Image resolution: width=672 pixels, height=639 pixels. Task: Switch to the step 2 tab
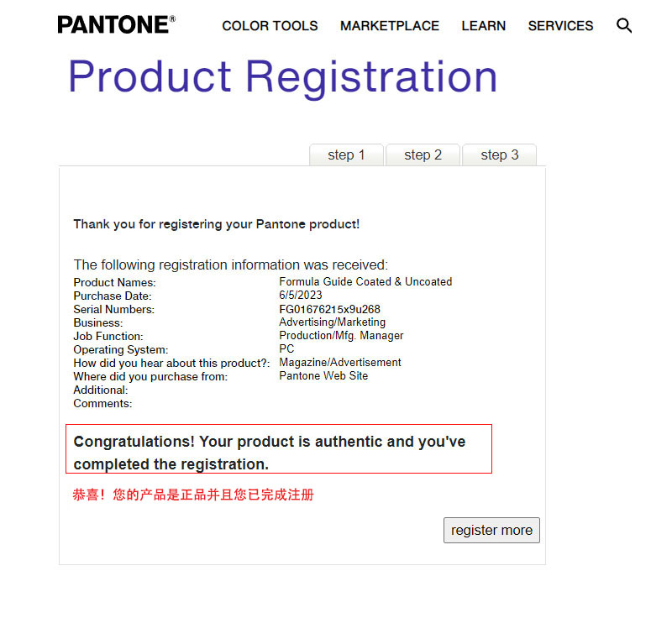pos(423,155)
